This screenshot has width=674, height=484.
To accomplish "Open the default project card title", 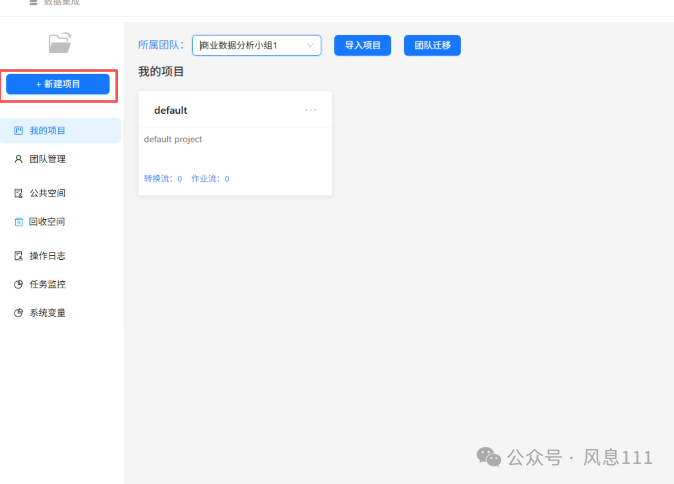I will tap(171, 110).
